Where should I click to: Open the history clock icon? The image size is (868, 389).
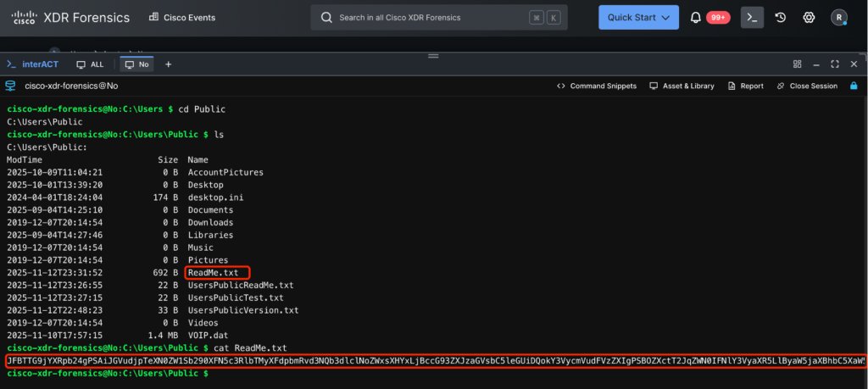(x=781, y=17)
